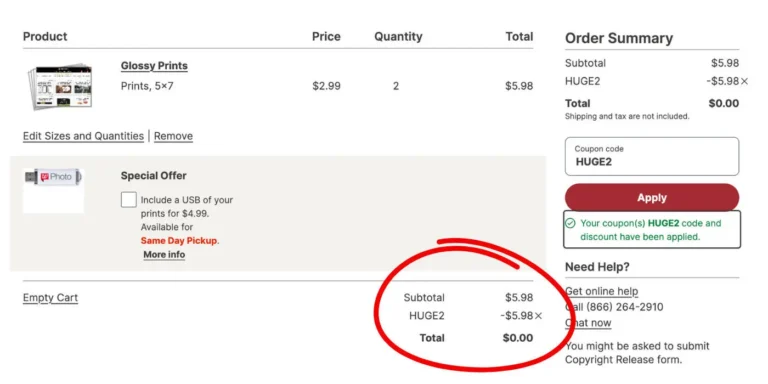768x384 pixels.
Task: Open Get online help link
Action: click(601, 291)
